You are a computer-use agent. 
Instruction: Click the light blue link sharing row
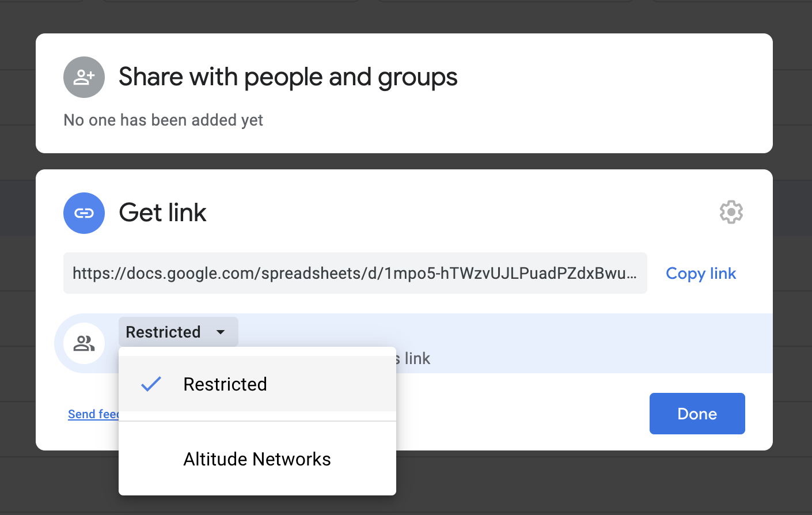point(576,343)
